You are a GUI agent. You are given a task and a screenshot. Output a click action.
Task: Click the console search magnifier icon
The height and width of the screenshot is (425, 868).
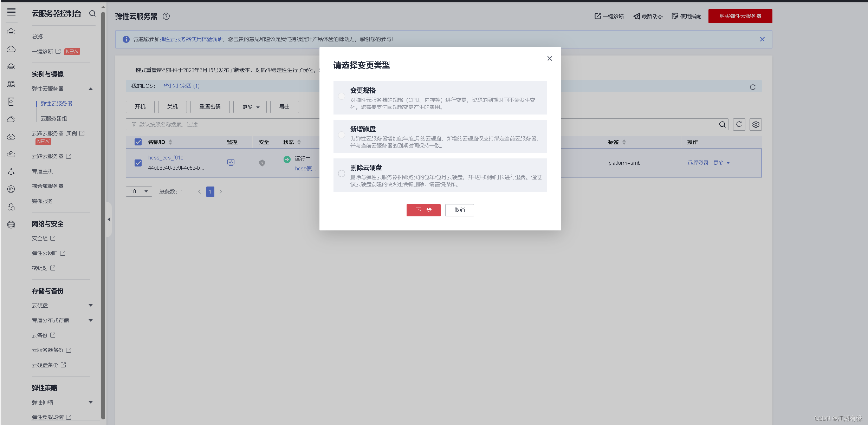click(x=92, y=13)
